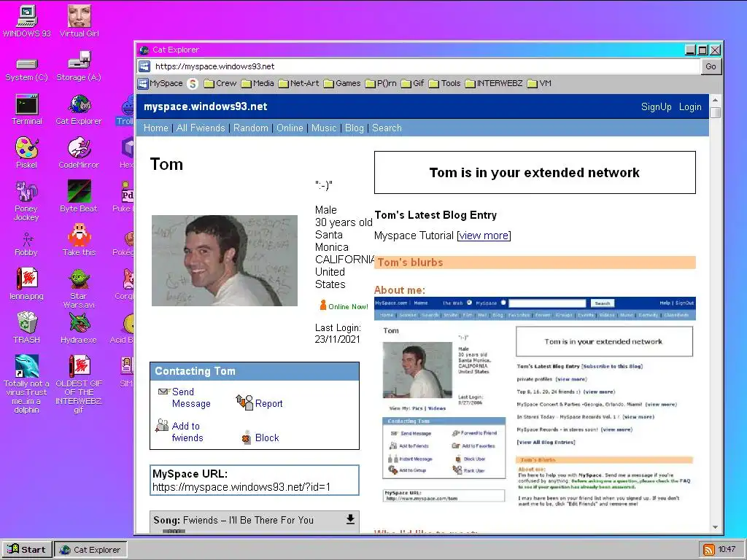
Task: Click the download arrow on the song player
Action: point(350,519)
